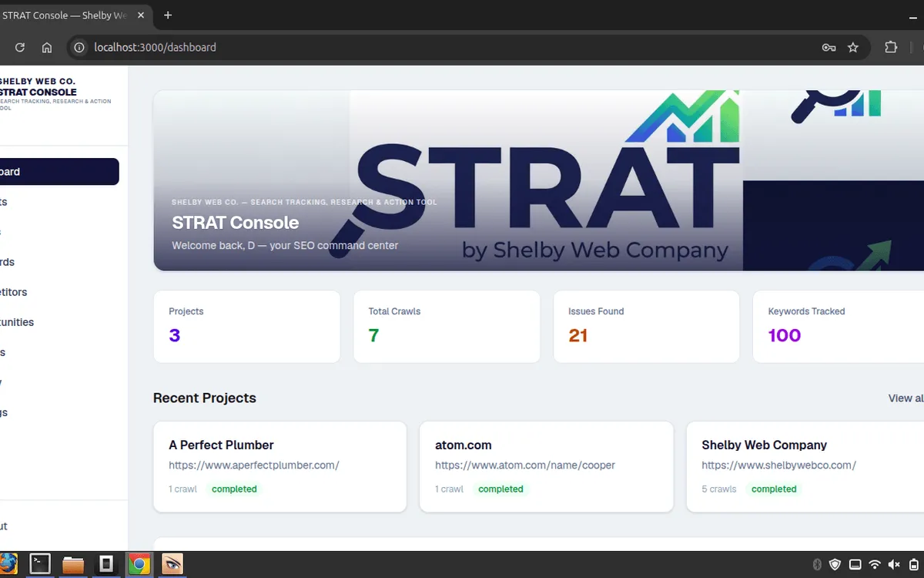Screen dimensions: 924x578
Task: Select the STRAT Console browser tab
Action: point(65,15)
